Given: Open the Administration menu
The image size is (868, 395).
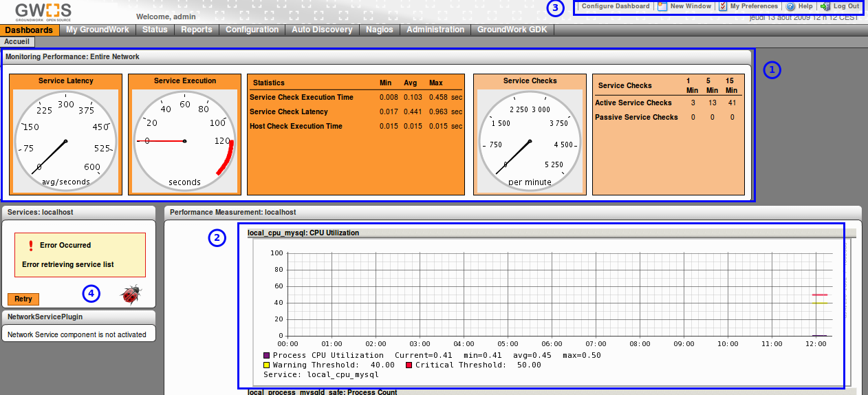Looking at the screenshot, I should coord(435,30).
